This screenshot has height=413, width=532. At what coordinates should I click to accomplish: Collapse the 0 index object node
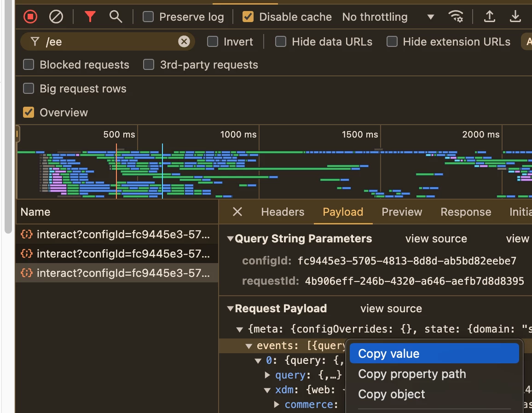(x=258, y=361)
